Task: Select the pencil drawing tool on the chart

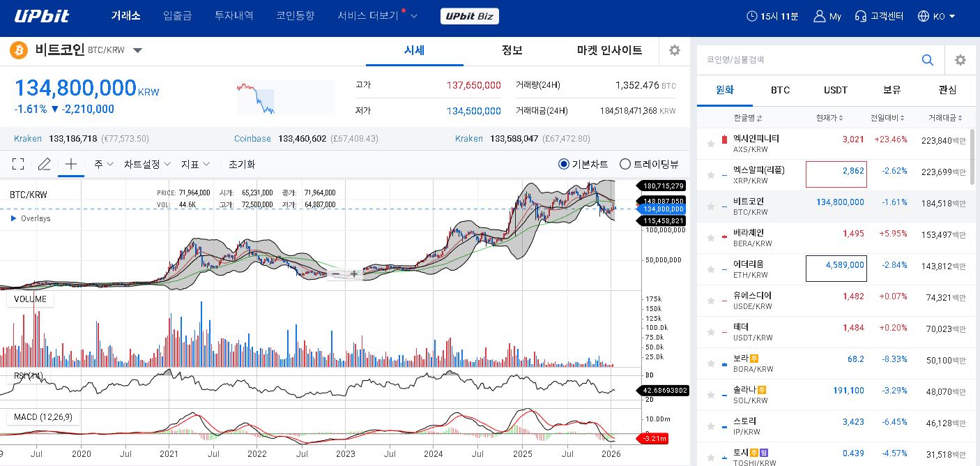Action: tap(43, 163)
